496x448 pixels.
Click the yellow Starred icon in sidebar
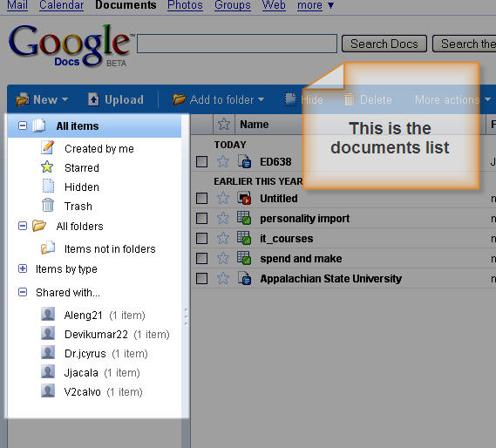point(47,166)
